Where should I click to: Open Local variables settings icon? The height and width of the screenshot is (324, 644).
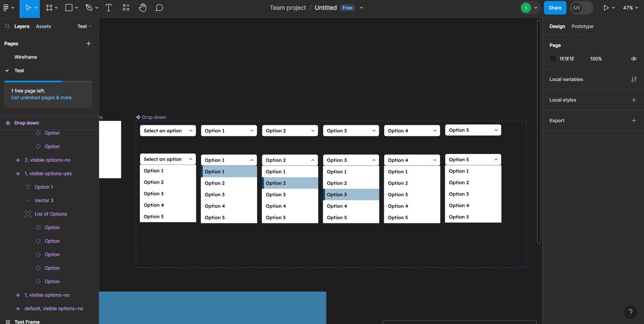point(634,79)
